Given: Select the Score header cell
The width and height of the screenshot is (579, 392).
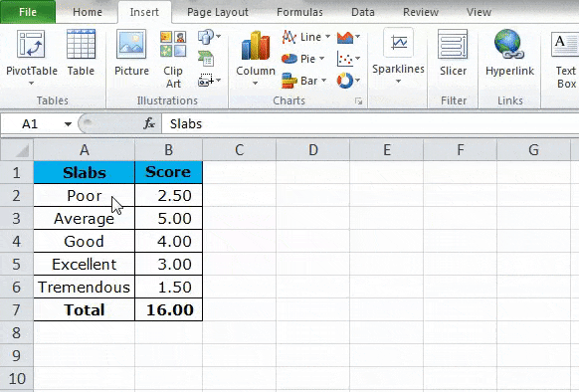Looking at the screenshot, I should pyautogui.click(x=168, y=172).
